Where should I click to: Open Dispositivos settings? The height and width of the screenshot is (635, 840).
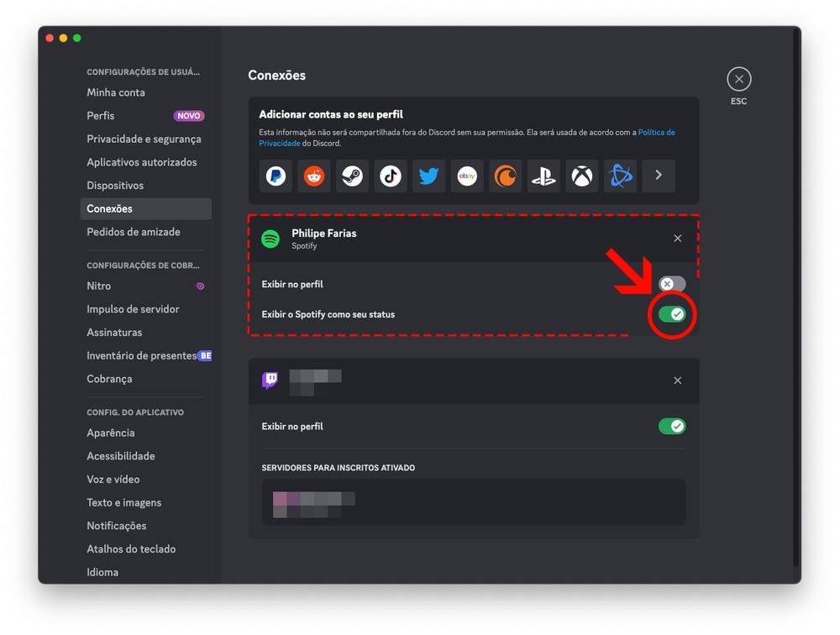tap(145, 186)
